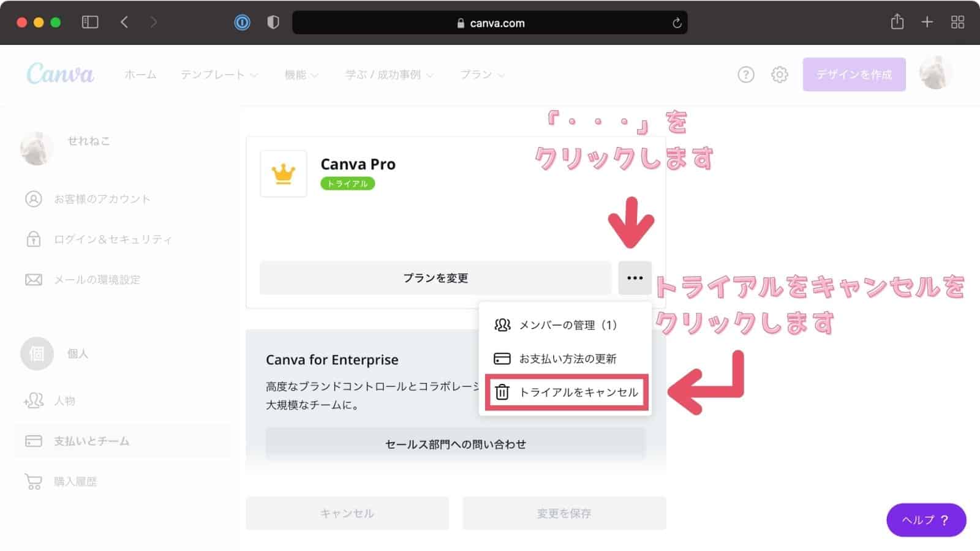Expand 学ぶ / 成功事例 dropdown

(x=390, y=75)
